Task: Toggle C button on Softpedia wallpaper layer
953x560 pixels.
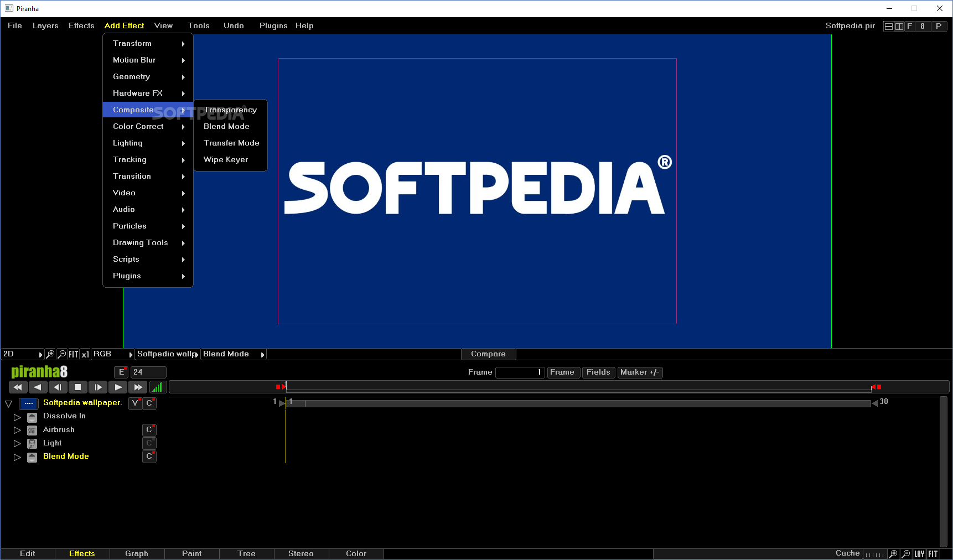Action: coord(149,403)
